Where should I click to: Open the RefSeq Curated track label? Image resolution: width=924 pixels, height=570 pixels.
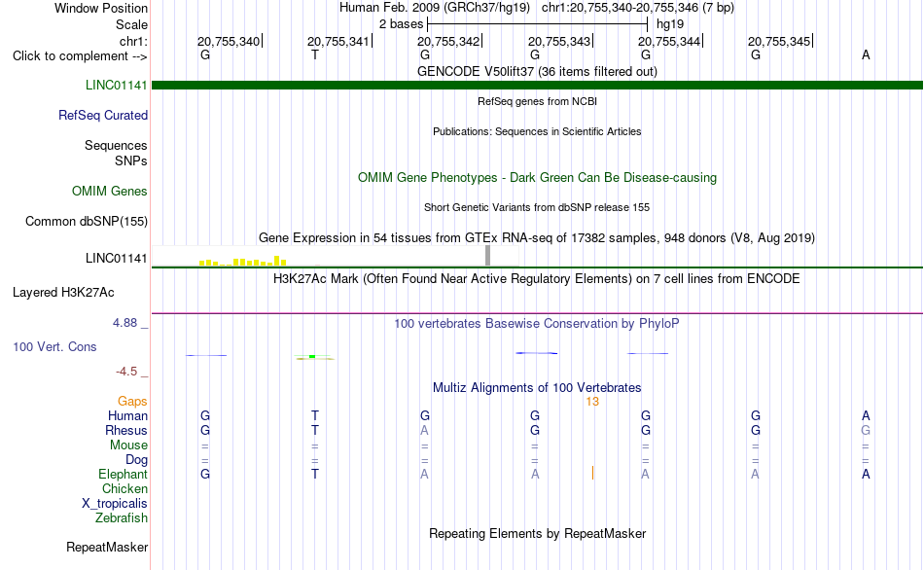click(x=103, y=116)
